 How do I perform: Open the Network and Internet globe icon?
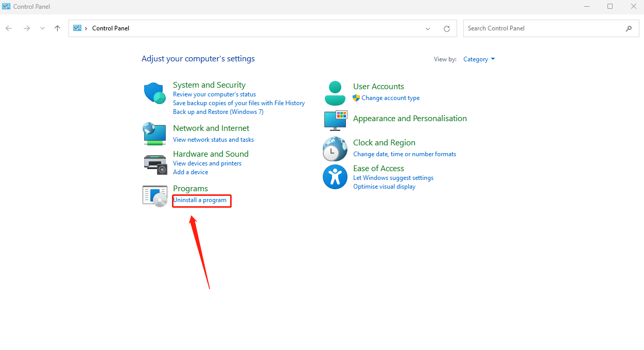154,134
